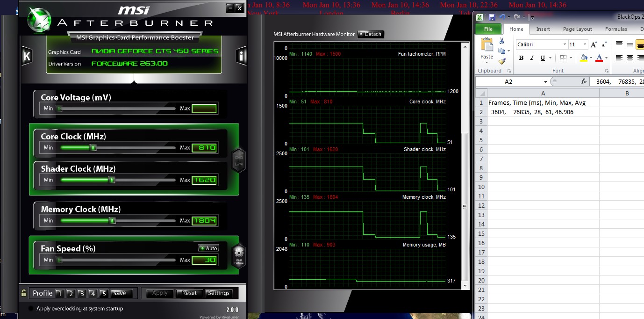Toggle underline formatting in Excel

[543, 58]
